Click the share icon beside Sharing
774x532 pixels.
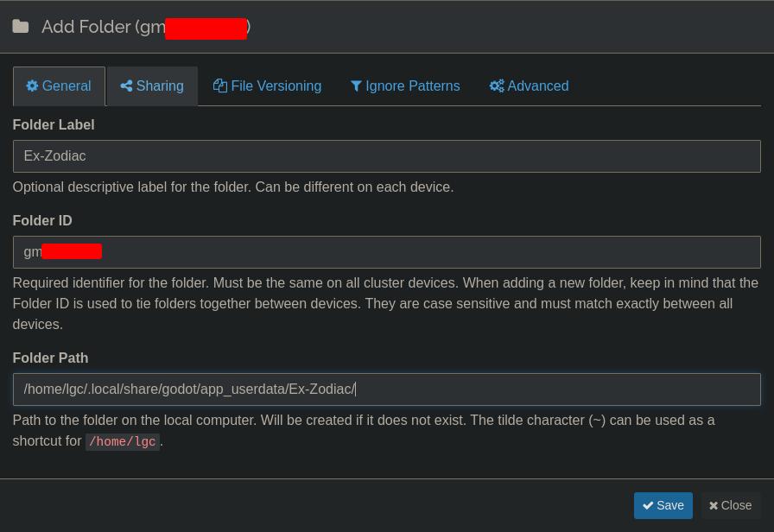126,85
